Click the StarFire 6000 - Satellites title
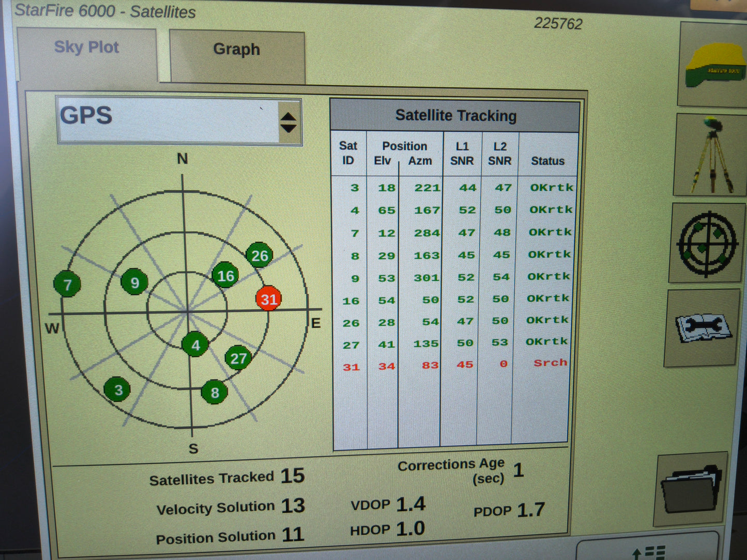 (x=105, y=11)
